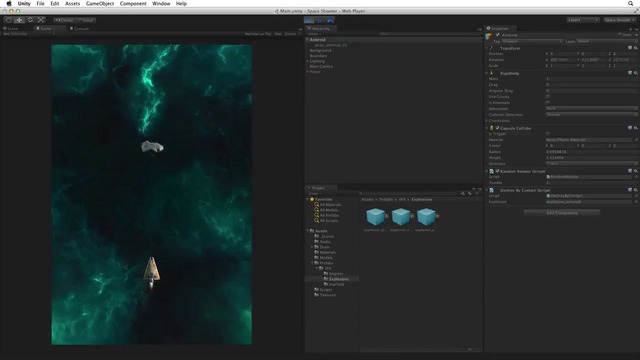640x360 pixels.
Task: Select the Hand tool in toolbar
Action: pyautogui.click(x=9, y=20)
